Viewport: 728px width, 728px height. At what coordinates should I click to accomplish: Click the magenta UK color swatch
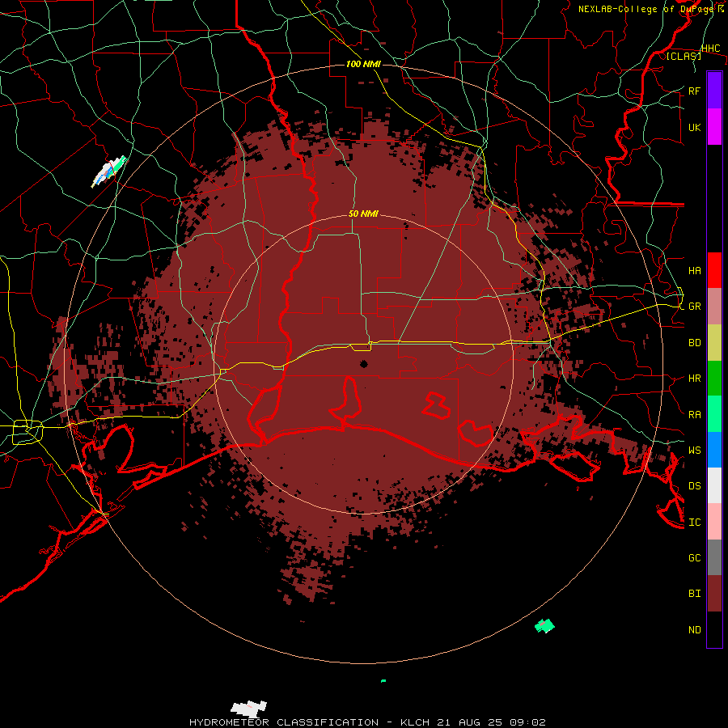714,127
